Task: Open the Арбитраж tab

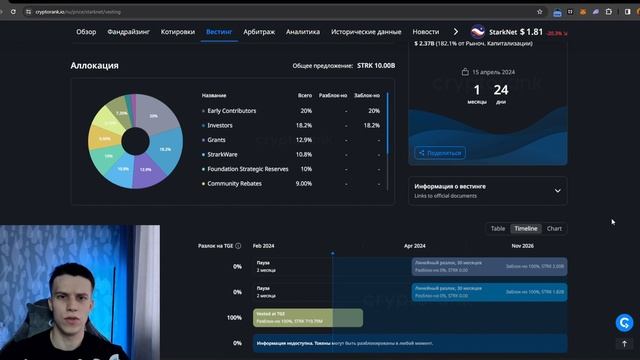Action: tap(259, 32)
